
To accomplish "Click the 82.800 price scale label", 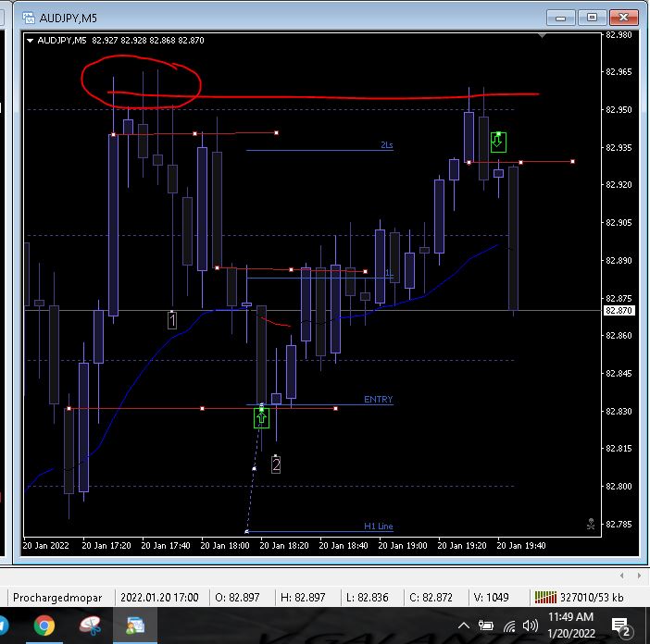I will [x=619, y=486].
